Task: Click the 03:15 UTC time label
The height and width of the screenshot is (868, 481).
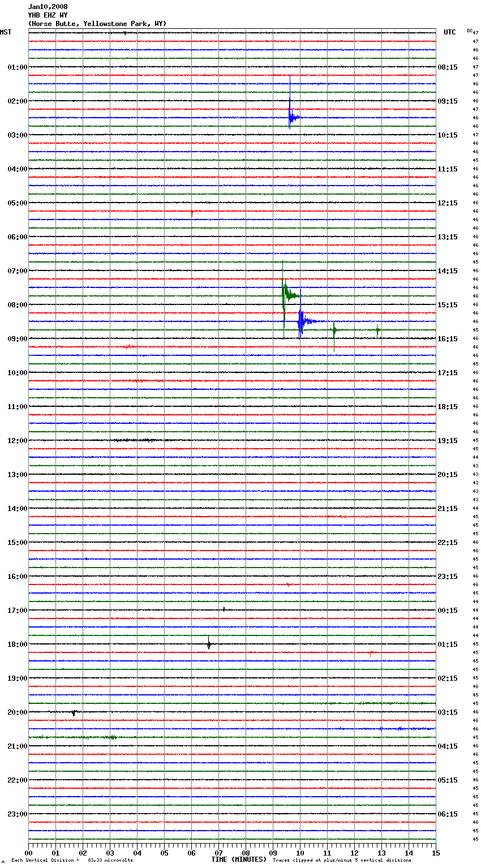Action: pos(448,712)
